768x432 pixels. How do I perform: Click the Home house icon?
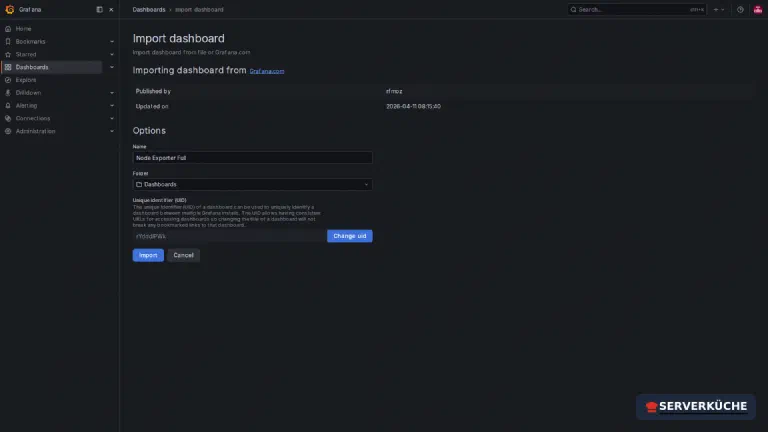pyautogui.click(x=8, y=29)
